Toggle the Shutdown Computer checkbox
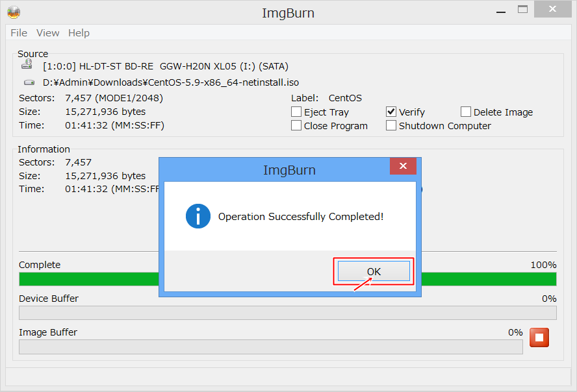This screenshot has height=392, width=577. coord(391,126)
